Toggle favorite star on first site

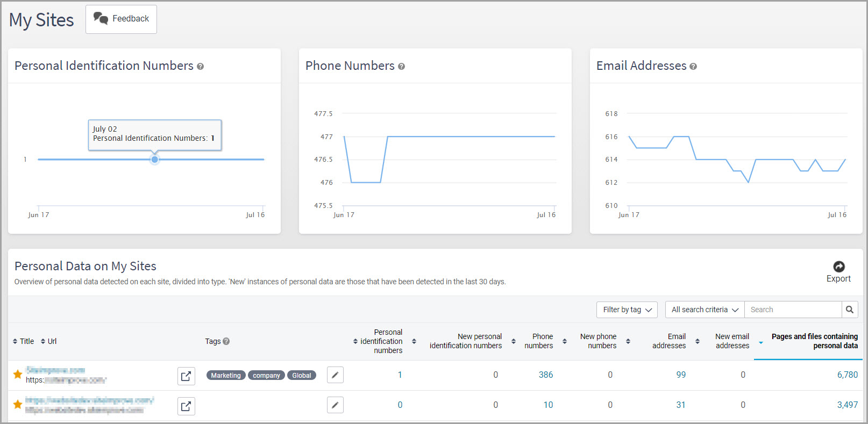pos(18,374)
